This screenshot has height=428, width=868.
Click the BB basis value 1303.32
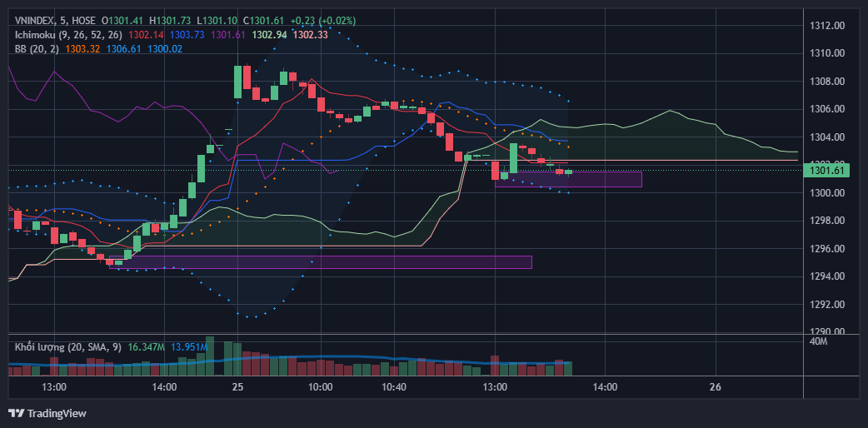point(82,49)
